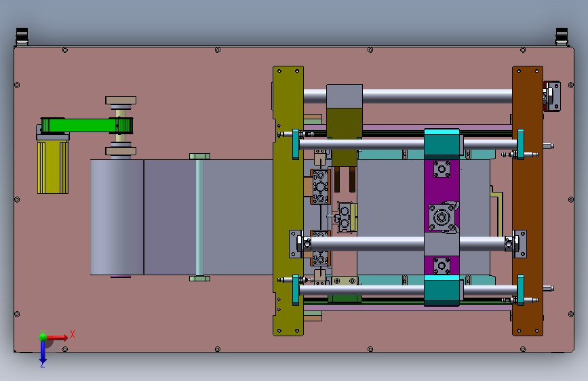Select the top-left leveling foot

tap(22, 37)
